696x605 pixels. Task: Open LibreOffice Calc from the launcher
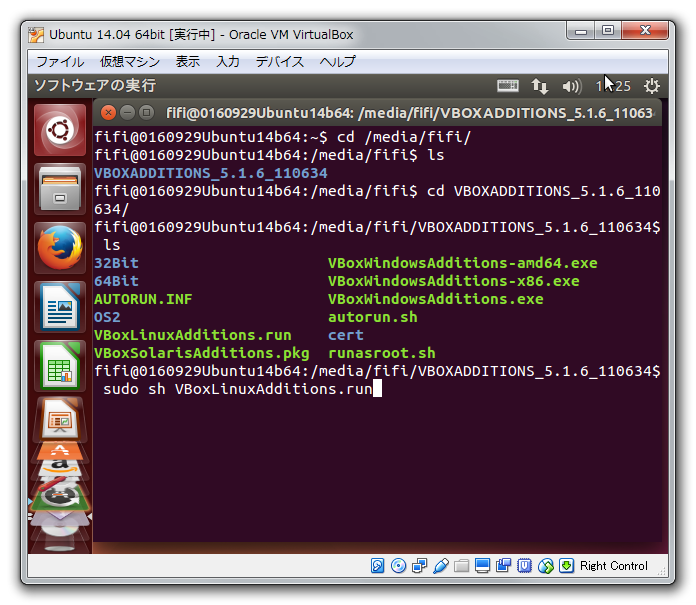(x=60, y=366)
